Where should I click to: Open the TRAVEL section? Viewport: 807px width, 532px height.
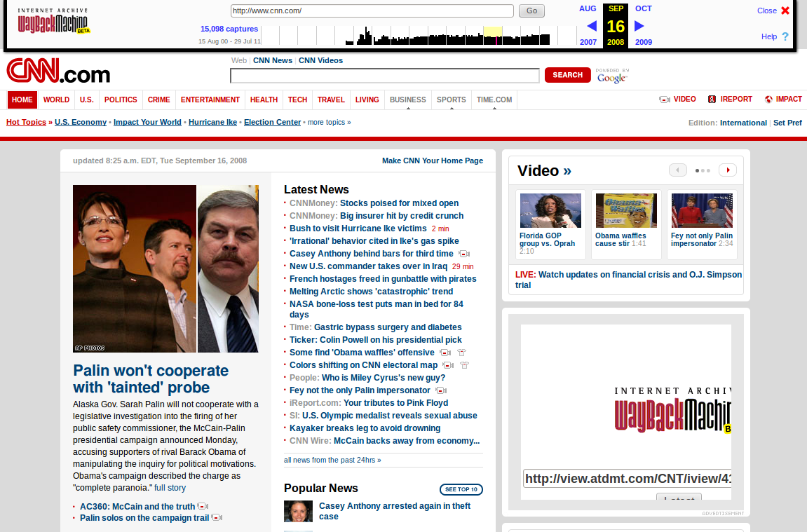click(x=331, y=100)
